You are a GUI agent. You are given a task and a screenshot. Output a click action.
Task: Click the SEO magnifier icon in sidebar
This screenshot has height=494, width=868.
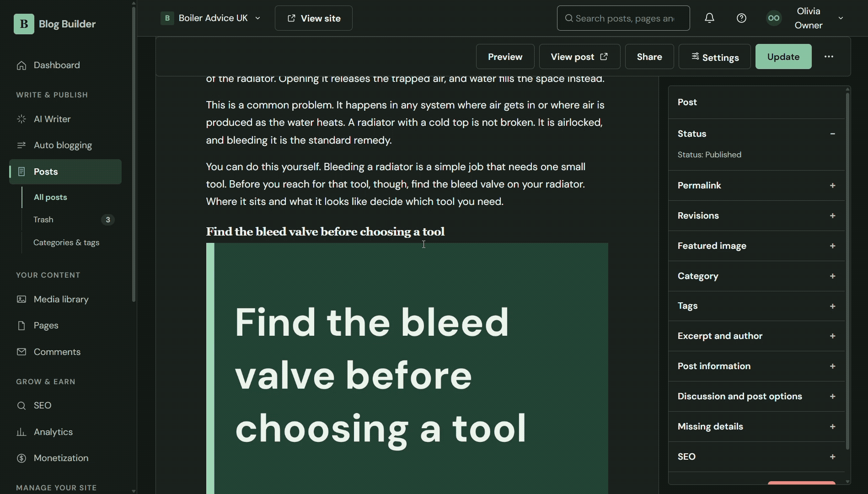(x=21, y=406)
